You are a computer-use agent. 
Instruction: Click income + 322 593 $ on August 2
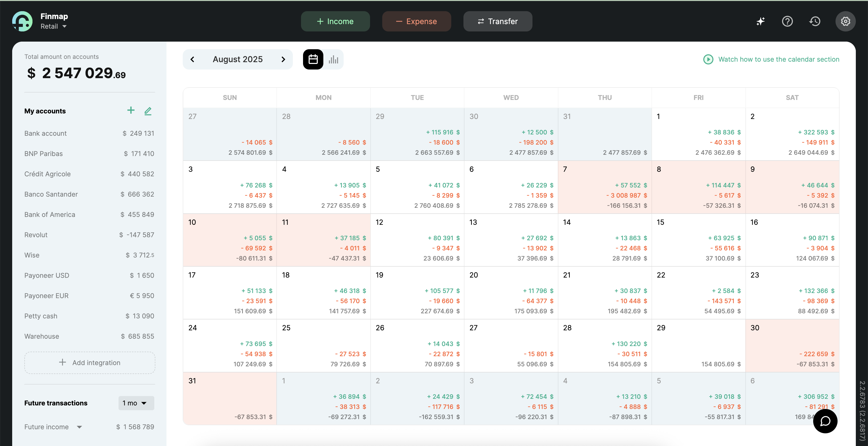[816, 132]
